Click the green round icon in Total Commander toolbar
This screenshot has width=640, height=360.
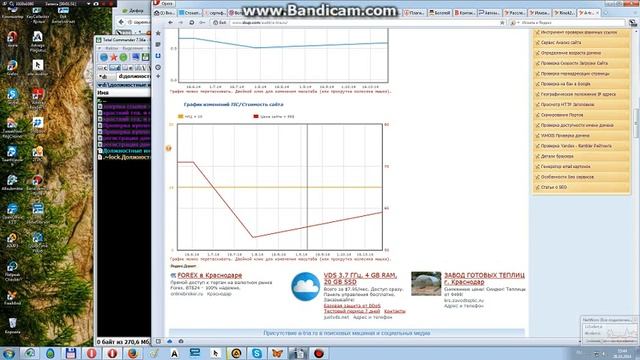[123, 57]
